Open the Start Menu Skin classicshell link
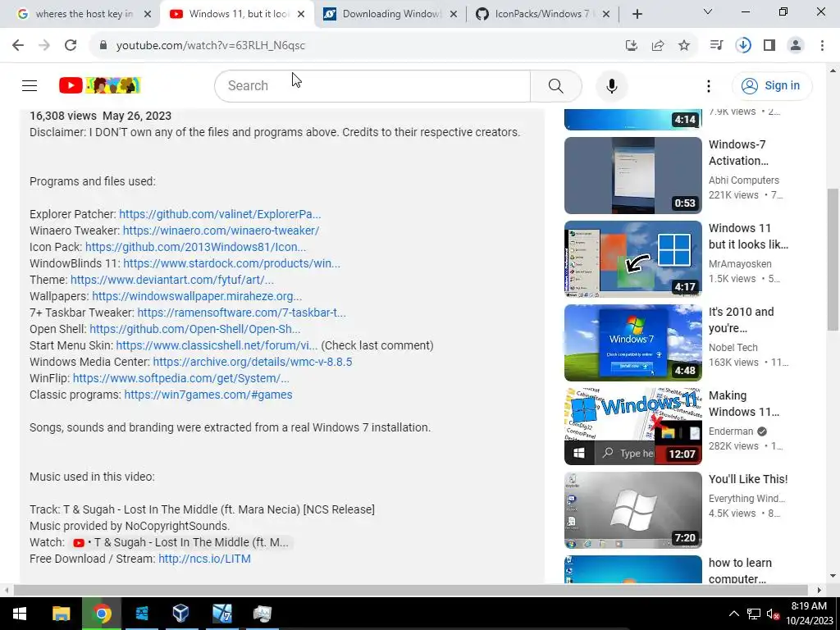The height and width of the screenshot is (630, 840). pyautogui.click(x=217, y=345)
